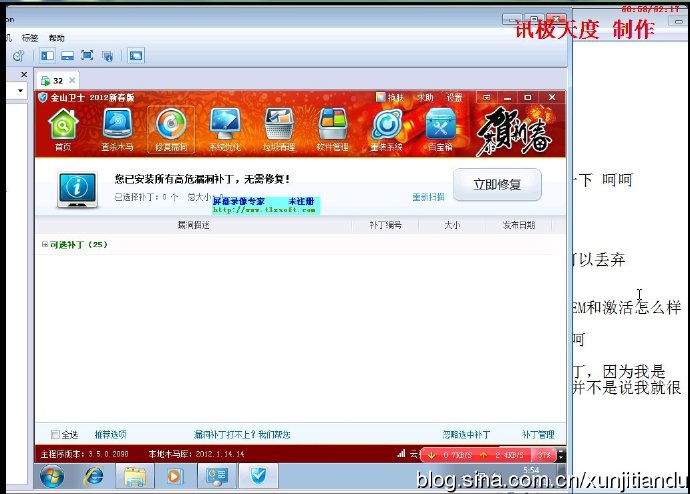Click 立即修复 repair now button

[497, 184]
